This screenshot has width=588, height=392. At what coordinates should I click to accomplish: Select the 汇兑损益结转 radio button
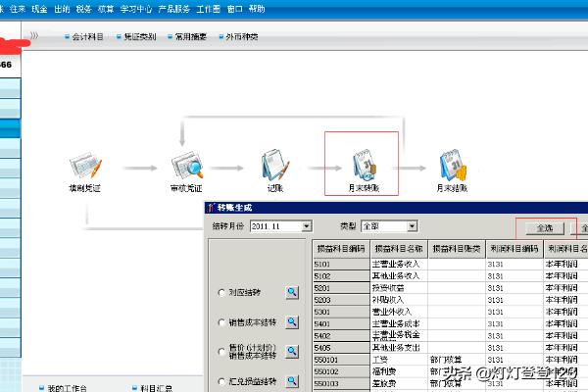(221, 381)
